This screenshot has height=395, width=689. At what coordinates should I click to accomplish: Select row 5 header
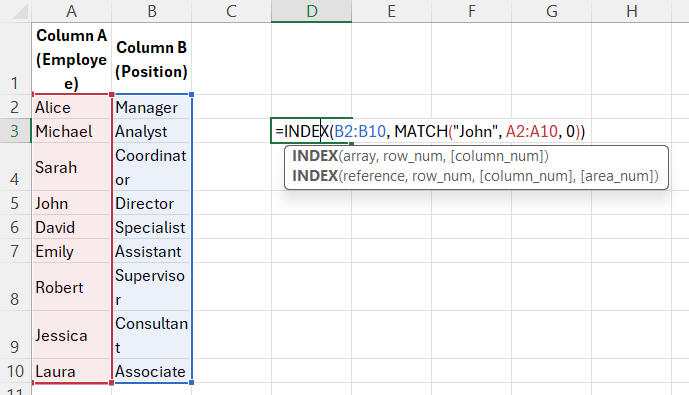click(x=15, y=203)
